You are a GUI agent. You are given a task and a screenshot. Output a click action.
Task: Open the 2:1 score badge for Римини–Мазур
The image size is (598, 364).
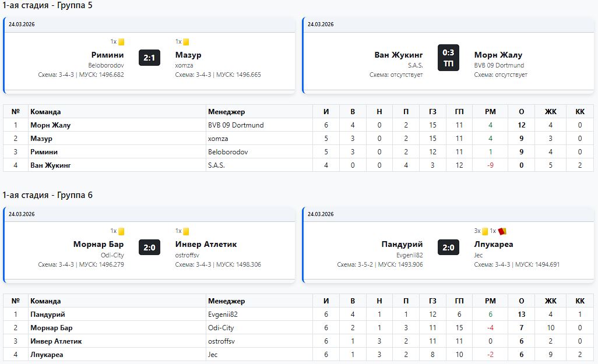coord(149,58)
